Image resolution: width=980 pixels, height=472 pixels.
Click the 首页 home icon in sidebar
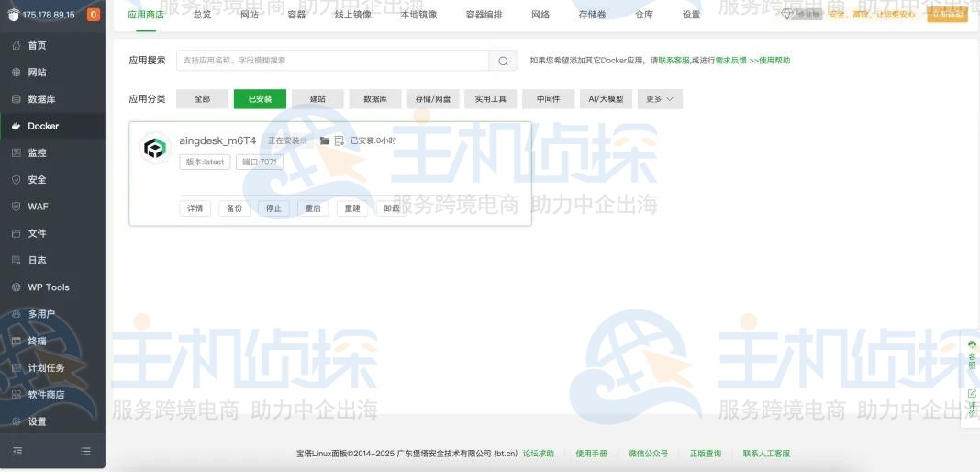pyautogui.click(x=17, y=45)
